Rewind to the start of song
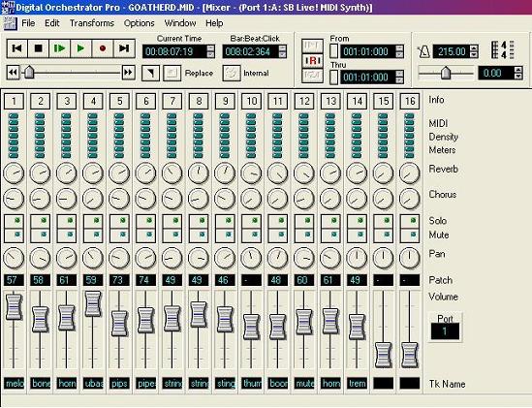The width and height of the screenshot is (532, 408). coord(17,48)
